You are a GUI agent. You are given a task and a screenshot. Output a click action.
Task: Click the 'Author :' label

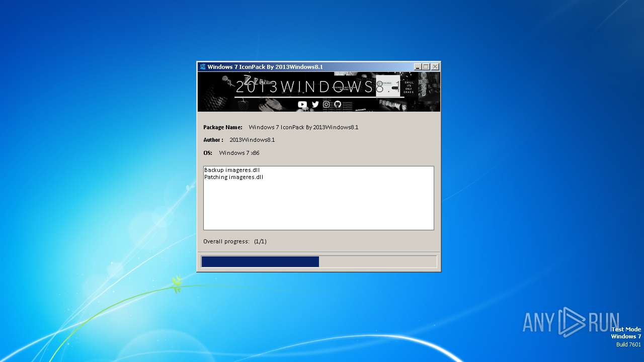pos(213,140)
